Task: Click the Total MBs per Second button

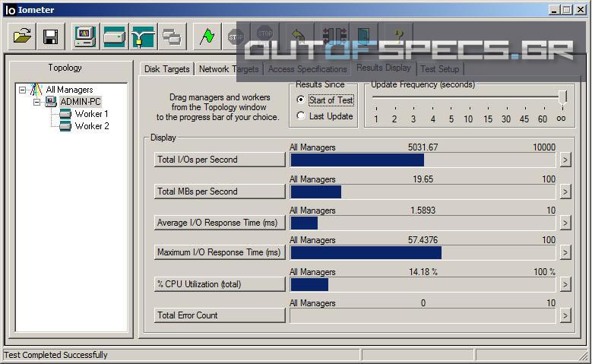Action: (220, 191)
